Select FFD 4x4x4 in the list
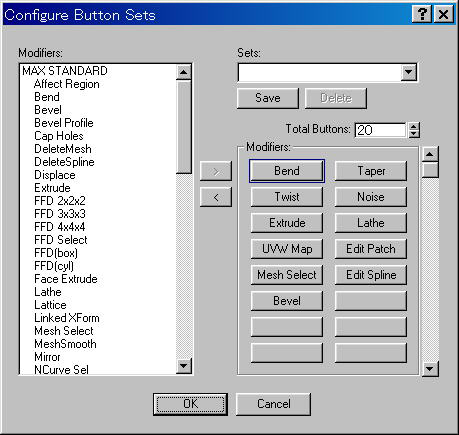Screen dimensions: 459x435 point(60,227)
